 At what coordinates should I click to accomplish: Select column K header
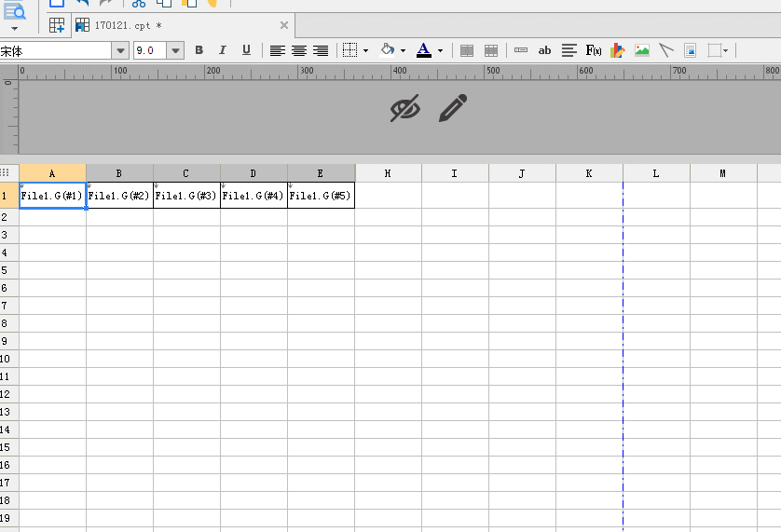click(x=589, y=173)
